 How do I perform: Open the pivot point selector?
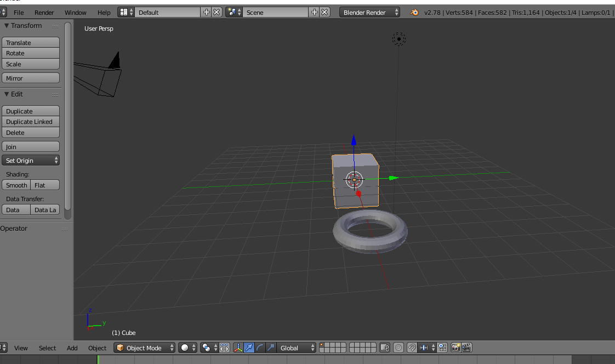tap(209, 348)
